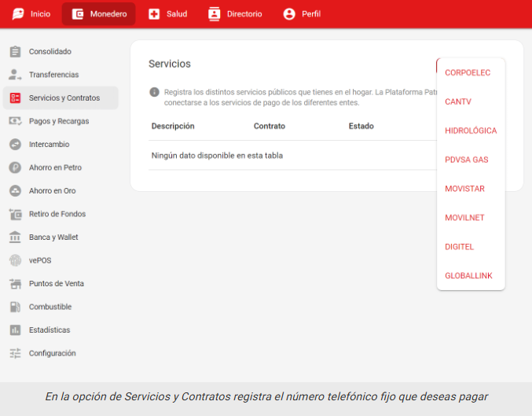Image resolution: width=532 pixels, height=416 pixels.
Task: Open Servicios y Contratos section
Action: (x=61, y=98)
